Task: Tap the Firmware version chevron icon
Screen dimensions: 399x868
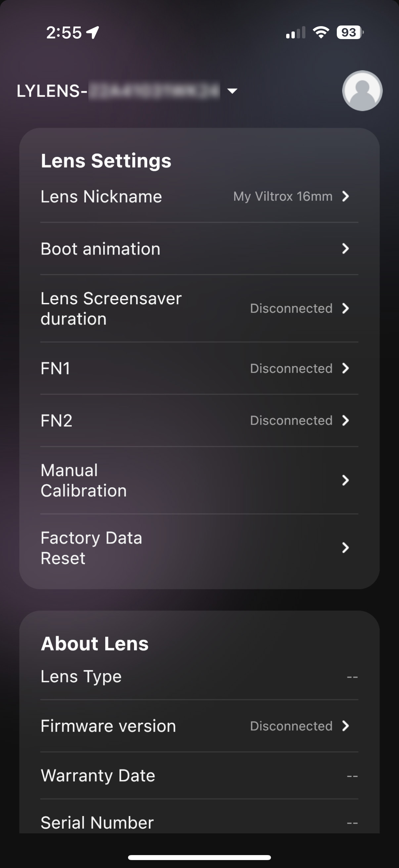Action: click(x=345, y=726)
